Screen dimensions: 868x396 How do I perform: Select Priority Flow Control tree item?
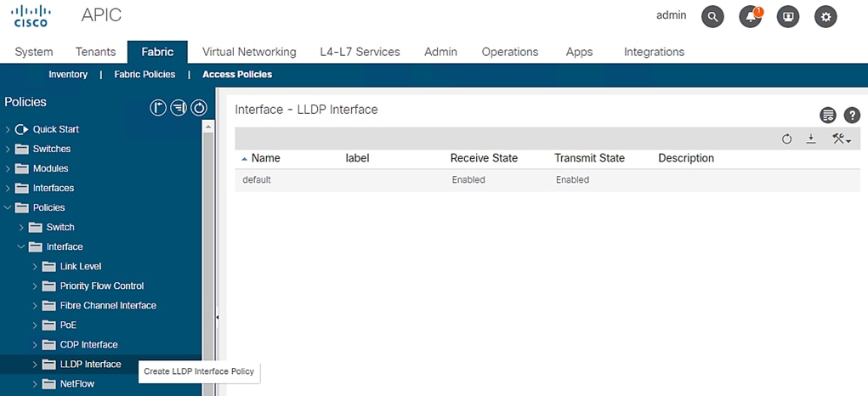tap(102, 286)
